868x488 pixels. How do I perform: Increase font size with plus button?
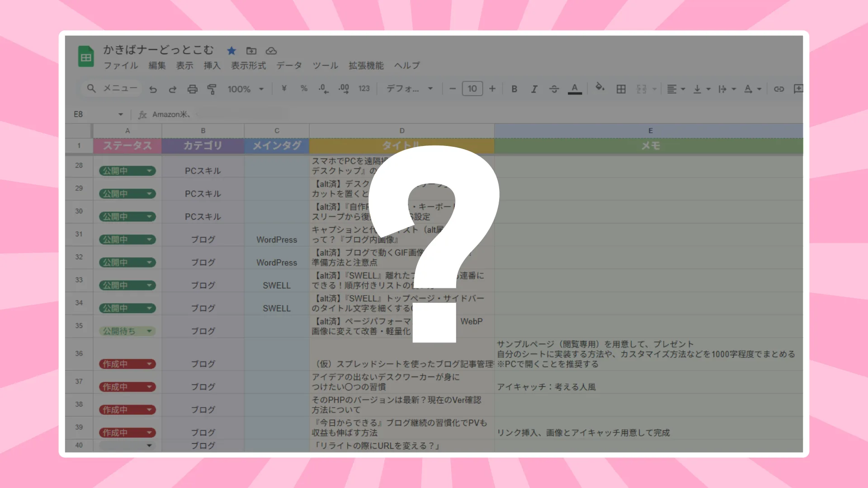[492, 89]
